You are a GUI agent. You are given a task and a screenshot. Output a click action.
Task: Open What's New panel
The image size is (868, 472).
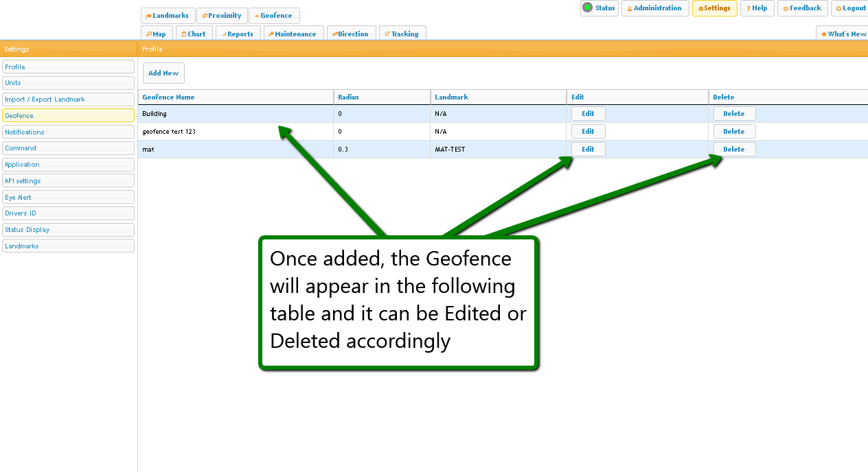843,34
